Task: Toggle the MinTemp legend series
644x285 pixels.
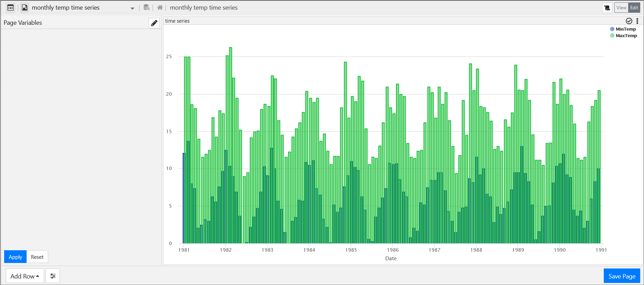Action: 623,29
